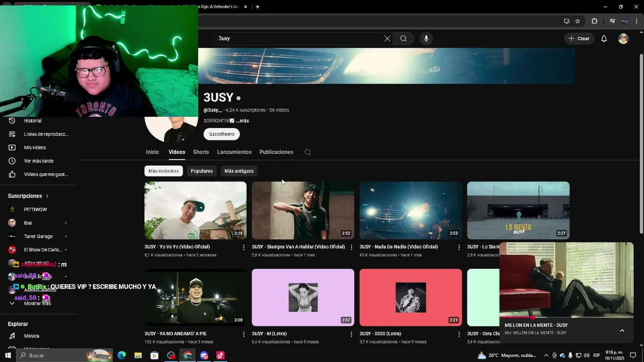Play Yo Vs Yo video thumbnail
The image size is (644, 362).
click(195, 210)
